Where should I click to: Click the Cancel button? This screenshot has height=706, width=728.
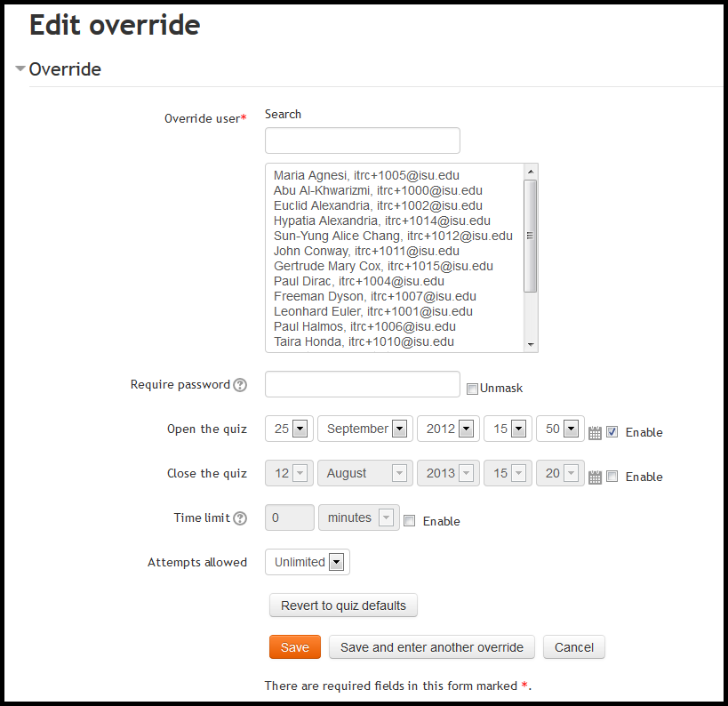574,647
